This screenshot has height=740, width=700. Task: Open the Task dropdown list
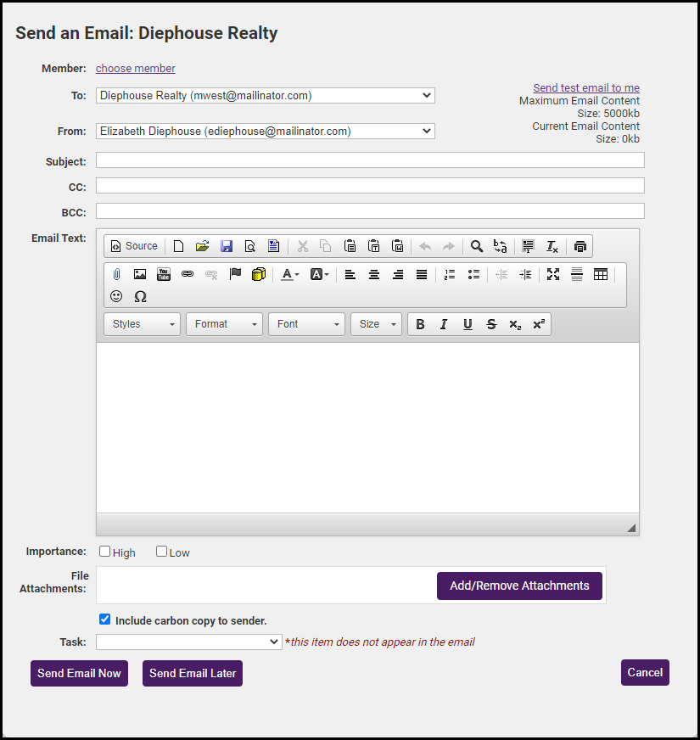pyautogui.click(x=188, y=642)
